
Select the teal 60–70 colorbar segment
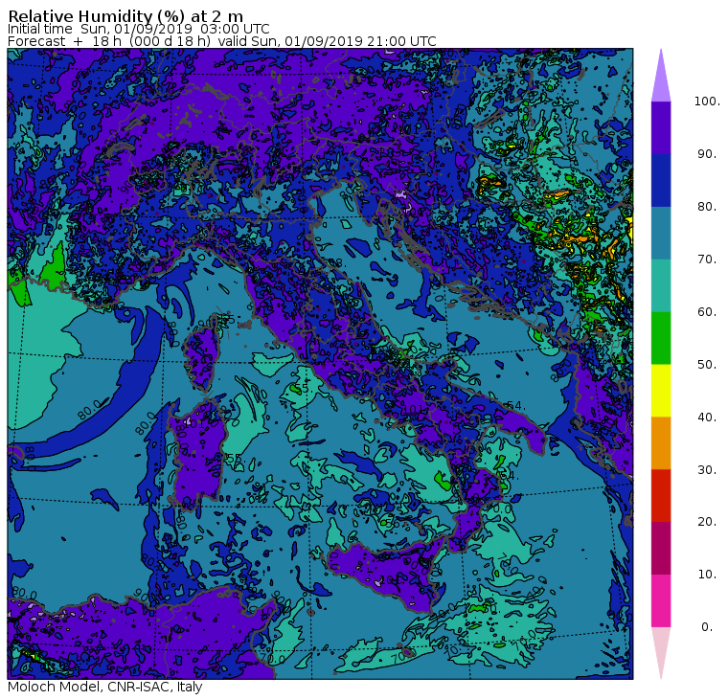pyautogui.click(x=661, y=285)
